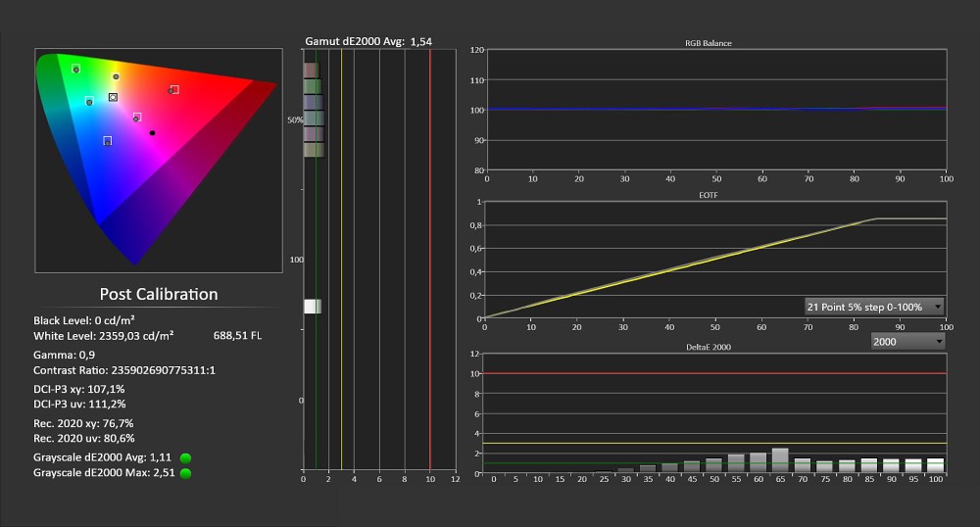The height and width of the screenshot is (527, 980).
Task: Click the green status indicator beside Grayscale dE2000 Max
Action: 185,473
